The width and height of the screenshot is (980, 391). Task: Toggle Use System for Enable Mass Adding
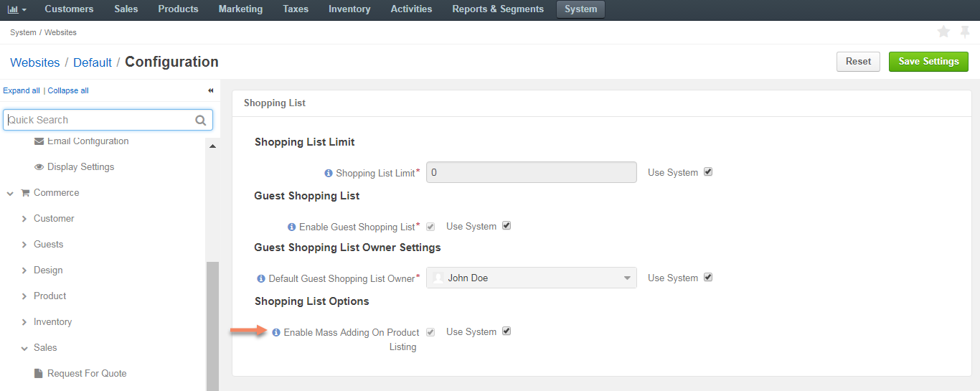pos(507,331)
